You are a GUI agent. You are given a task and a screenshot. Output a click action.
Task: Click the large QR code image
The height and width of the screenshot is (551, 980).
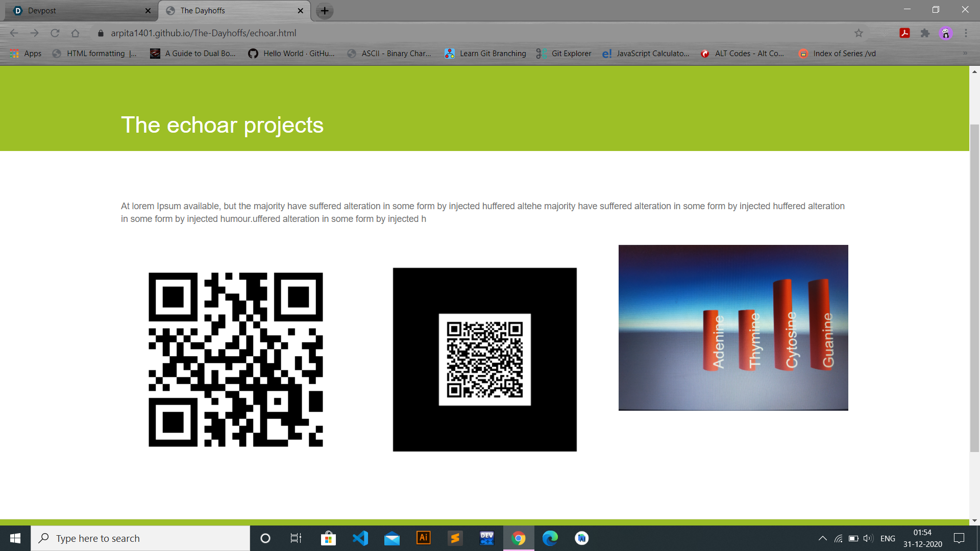click(236, 360)
